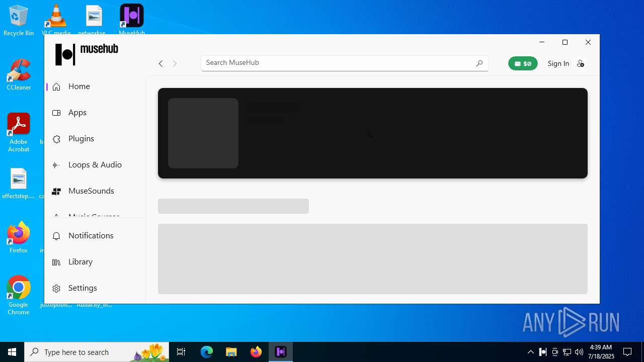This screenshot has width=644, height=362.
Task: Navigate back with the left arrow
Action: click(x=160, y=63)
